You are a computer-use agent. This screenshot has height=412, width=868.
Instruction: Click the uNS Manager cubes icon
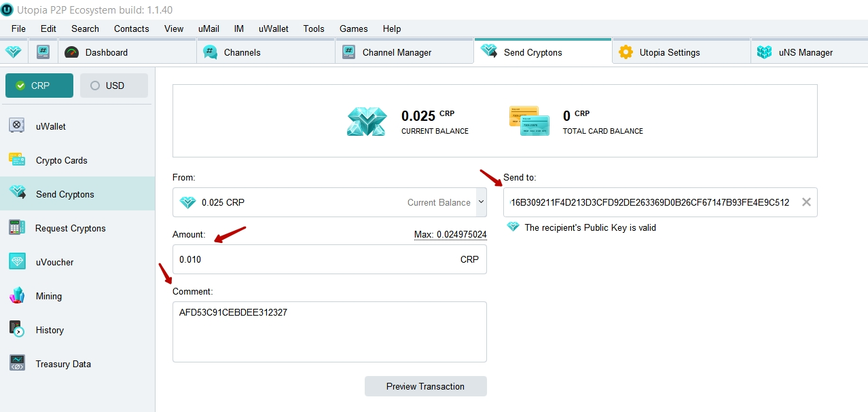765,52
